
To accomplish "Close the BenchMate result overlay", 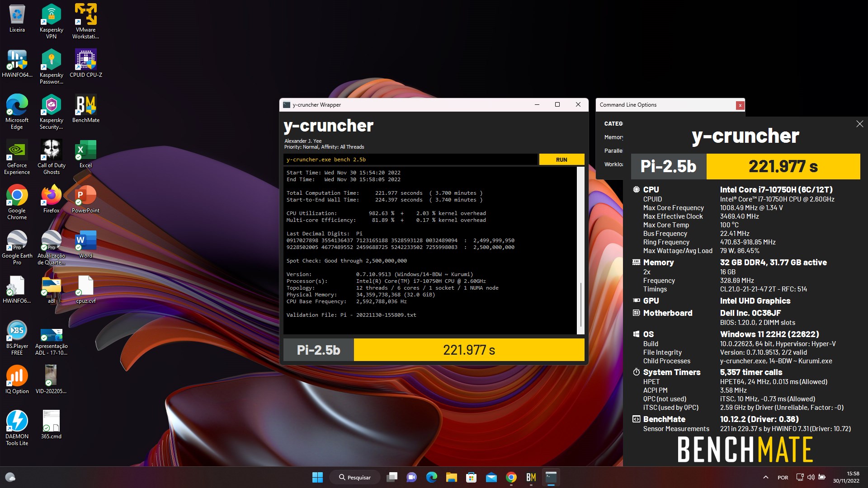I will (x=859, y=124).
